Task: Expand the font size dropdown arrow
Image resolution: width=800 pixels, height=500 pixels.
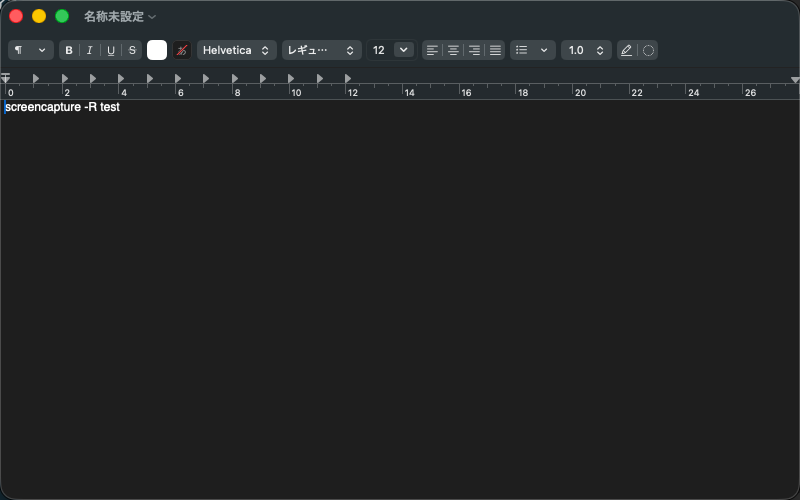Action: 404,50
